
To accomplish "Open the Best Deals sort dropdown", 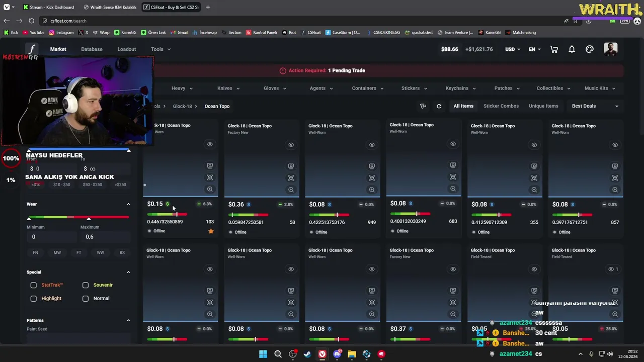I will (595, 106).
